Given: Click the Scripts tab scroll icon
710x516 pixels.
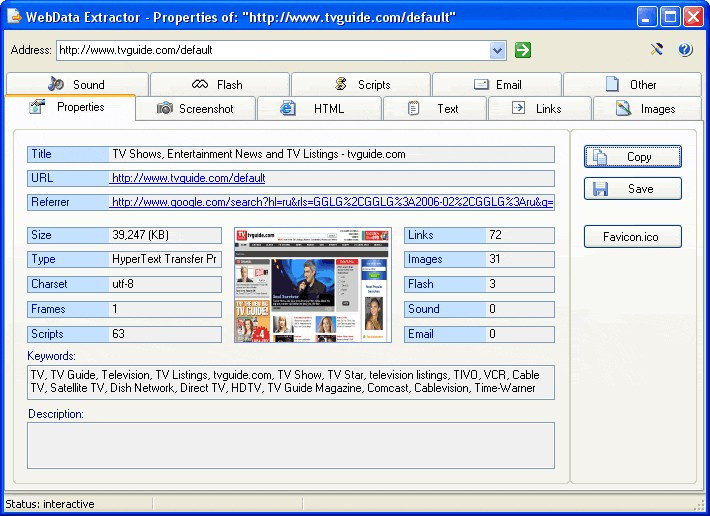Looking at the screenshot, I should pyautogui.click(x=341, y=84).
